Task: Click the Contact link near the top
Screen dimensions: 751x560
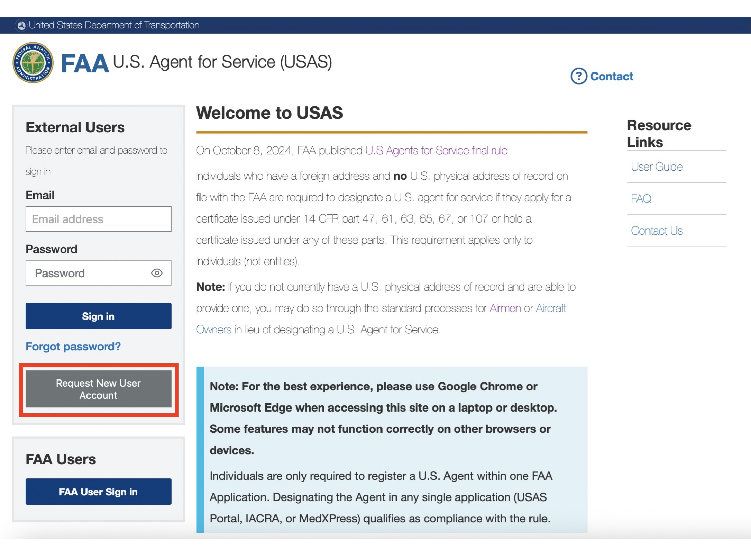Action: point(611,76)
